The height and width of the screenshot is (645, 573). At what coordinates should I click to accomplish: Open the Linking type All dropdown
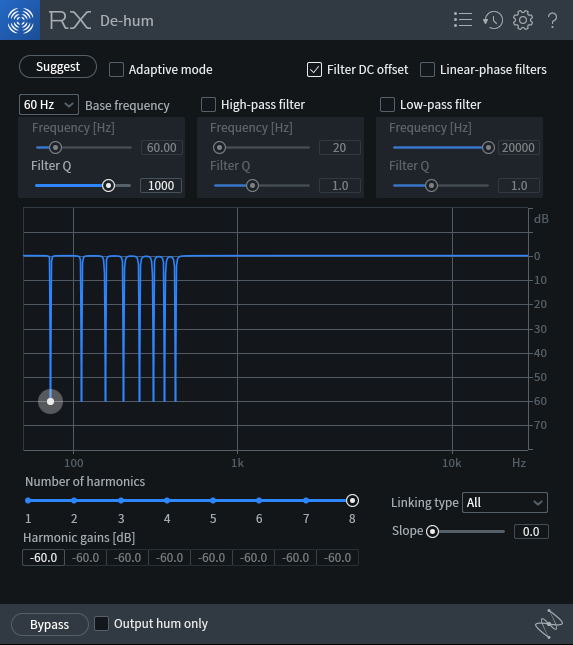click(505, 503)
